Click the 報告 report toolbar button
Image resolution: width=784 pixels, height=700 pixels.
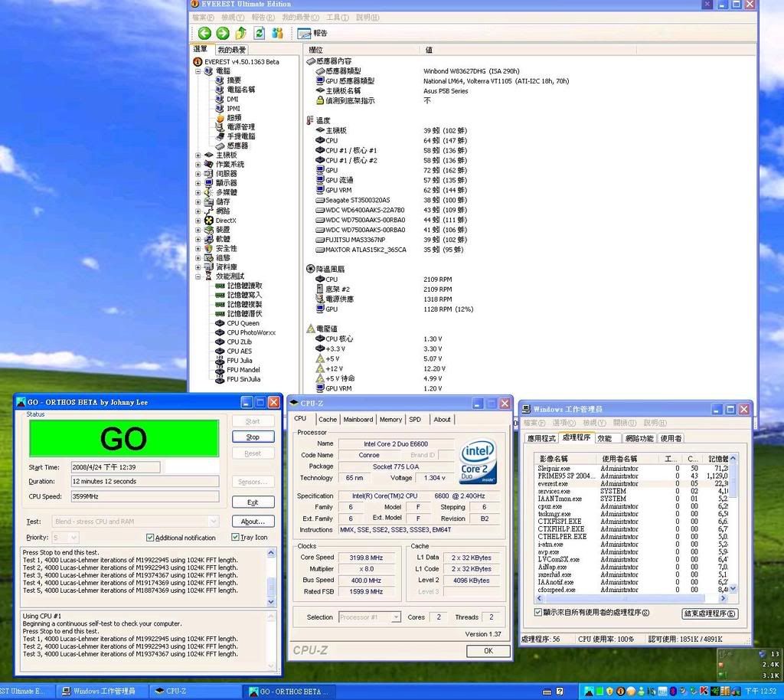312,34
